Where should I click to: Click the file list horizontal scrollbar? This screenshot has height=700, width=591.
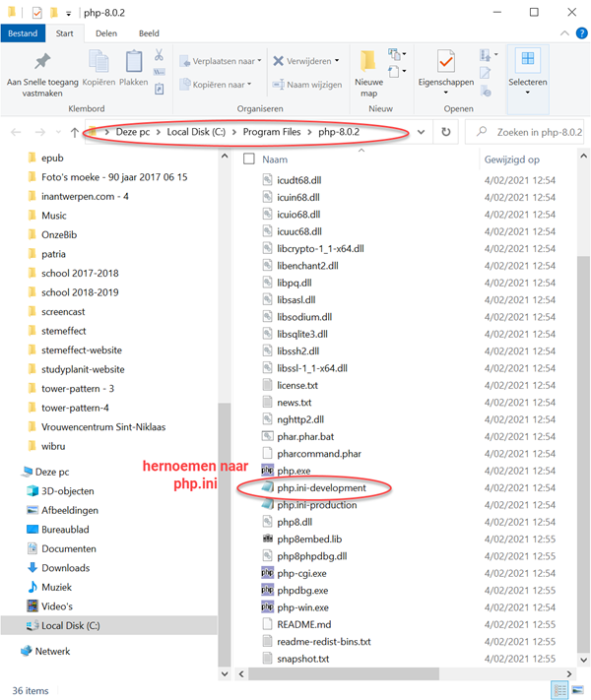point(344,673)
